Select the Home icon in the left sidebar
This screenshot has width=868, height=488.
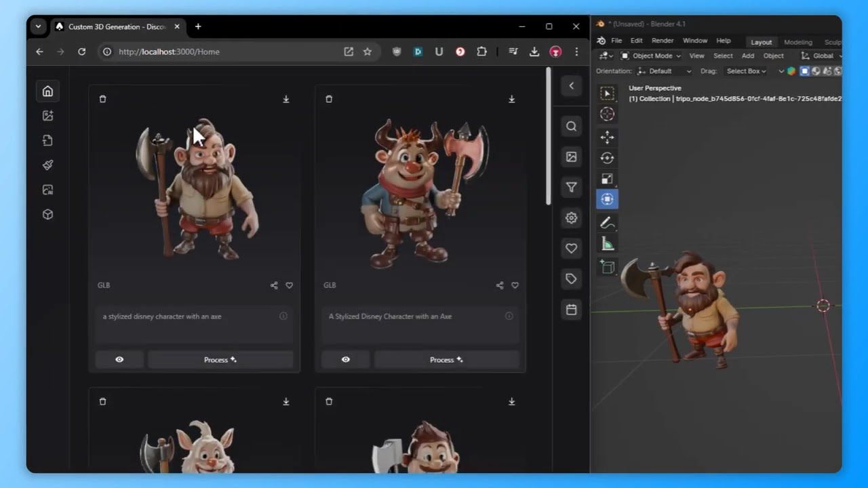(47, 91)
